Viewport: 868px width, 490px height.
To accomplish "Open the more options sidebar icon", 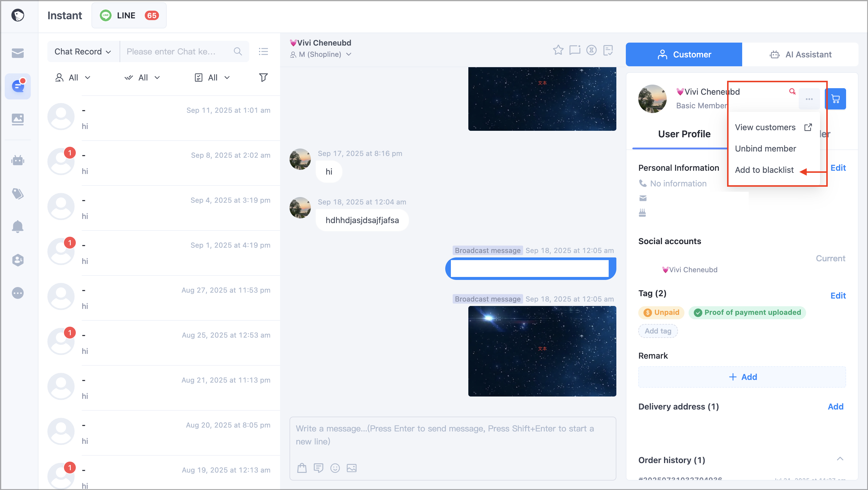I will click(17, 293).
